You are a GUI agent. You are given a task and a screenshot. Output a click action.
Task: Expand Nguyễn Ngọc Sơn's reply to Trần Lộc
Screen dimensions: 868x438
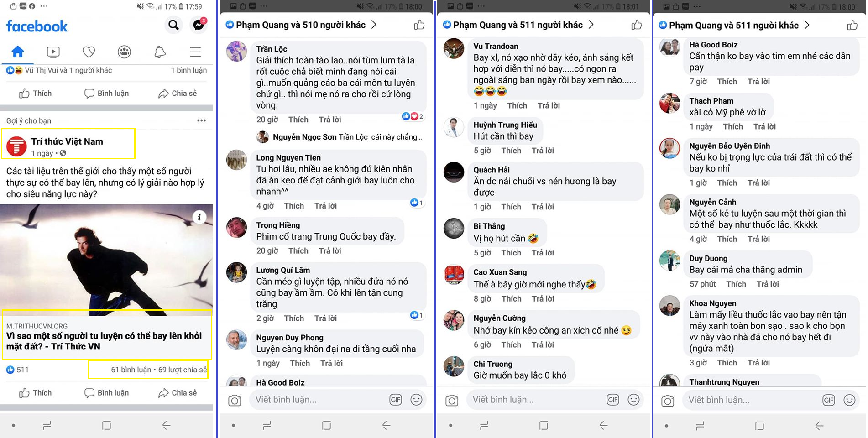[340, 137]
